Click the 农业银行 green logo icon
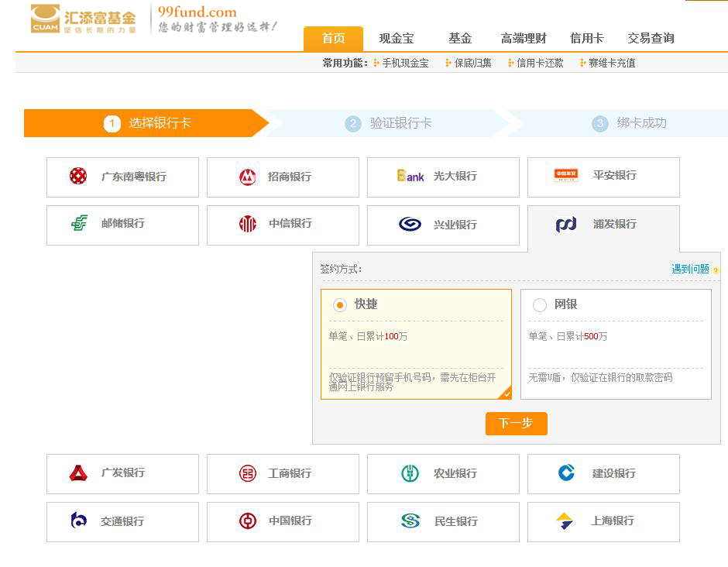The width and height of the screenshot is (728, 567). (410, 473)
